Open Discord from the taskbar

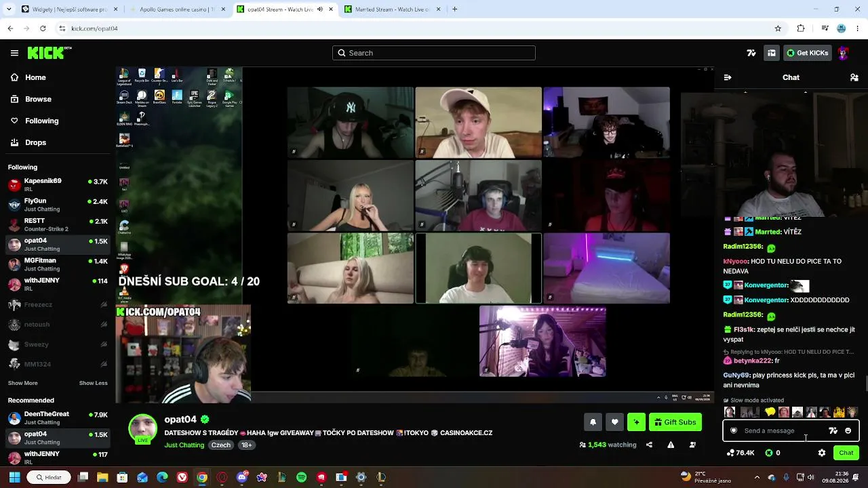point(242,477)
